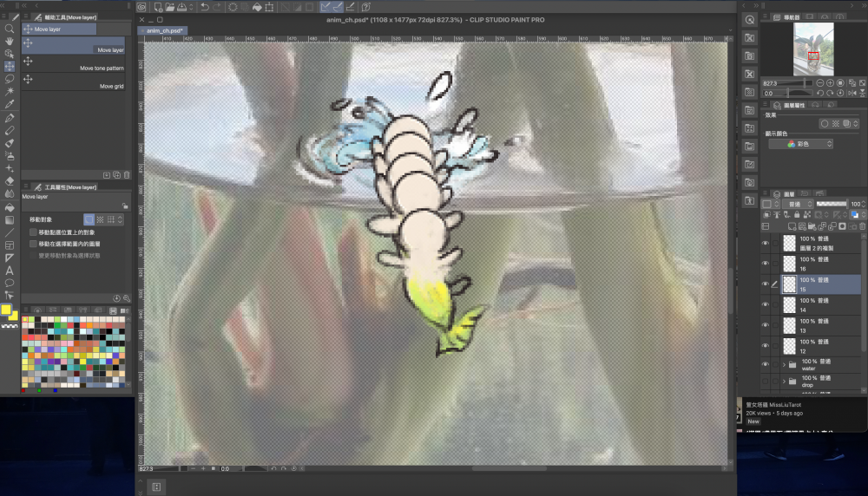
Task: Select the Balloon tool
Action: click(10, 283)
